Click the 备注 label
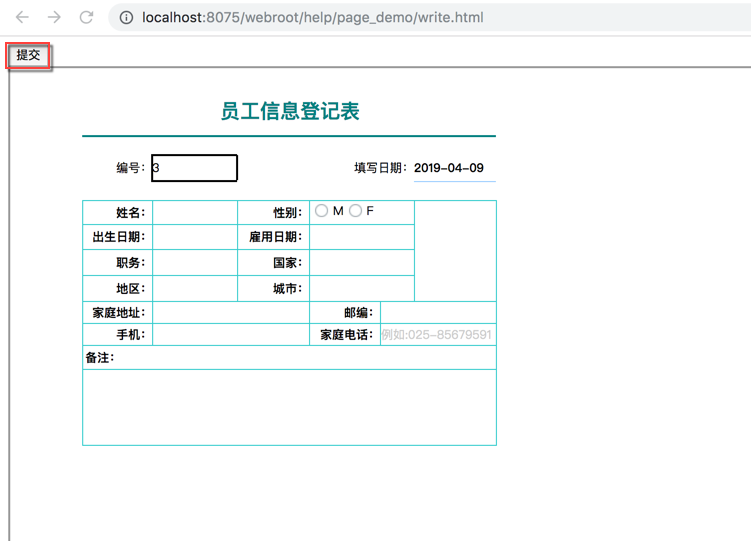Image resolution: width=751 pixels, height=541 pixels. click(100, 358)
